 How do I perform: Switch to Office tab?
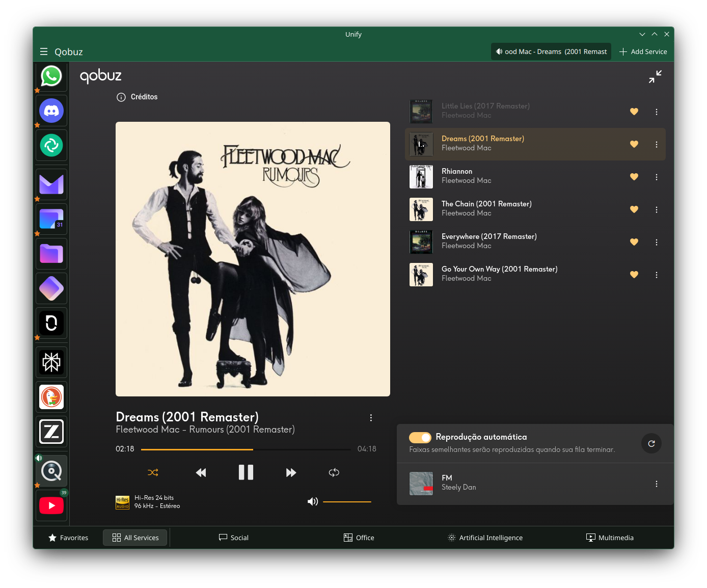(x=359, y=538)
